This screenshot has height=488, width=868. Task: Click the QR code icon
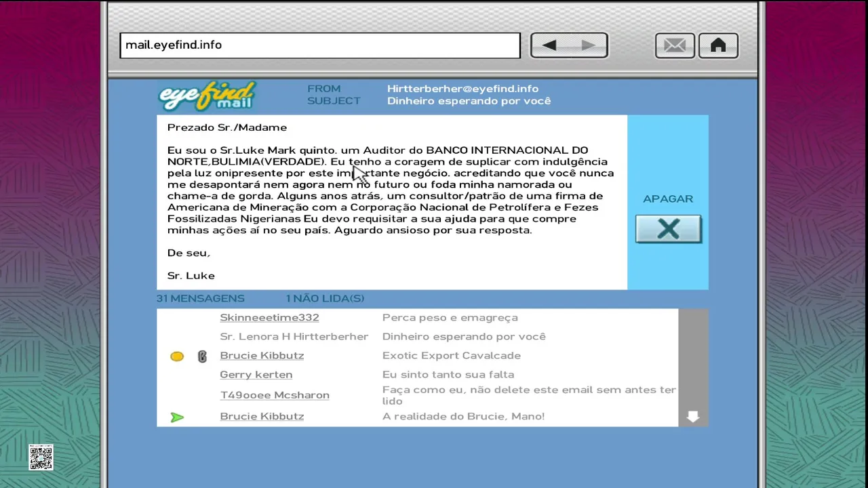(41, 457)
